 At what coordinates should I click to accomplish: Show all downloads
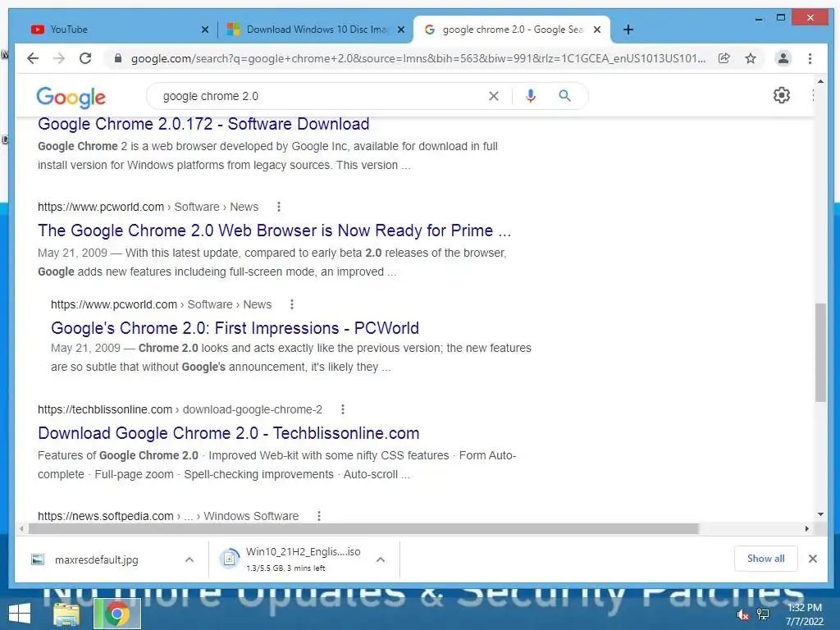[x=765, y=559]
